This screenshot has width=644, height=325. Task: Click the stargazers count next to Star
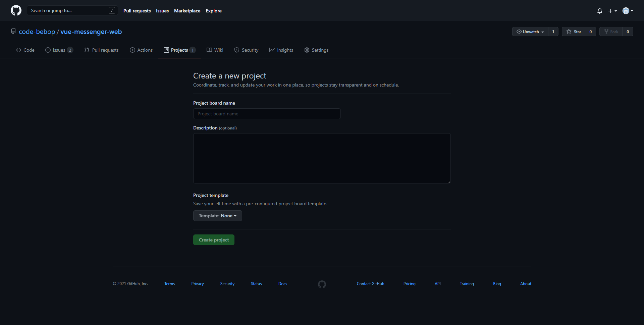pyautogui.click(x=591, y=32)
